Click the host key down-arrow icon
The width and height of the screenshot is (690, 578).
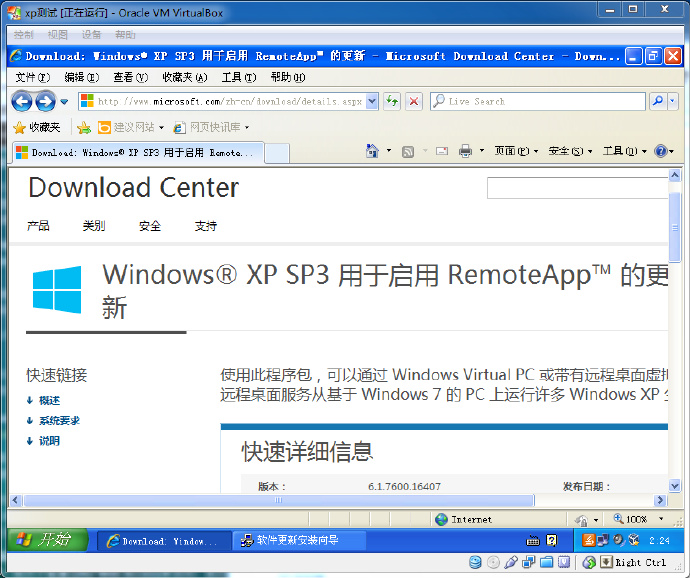(x=606, y=562)
